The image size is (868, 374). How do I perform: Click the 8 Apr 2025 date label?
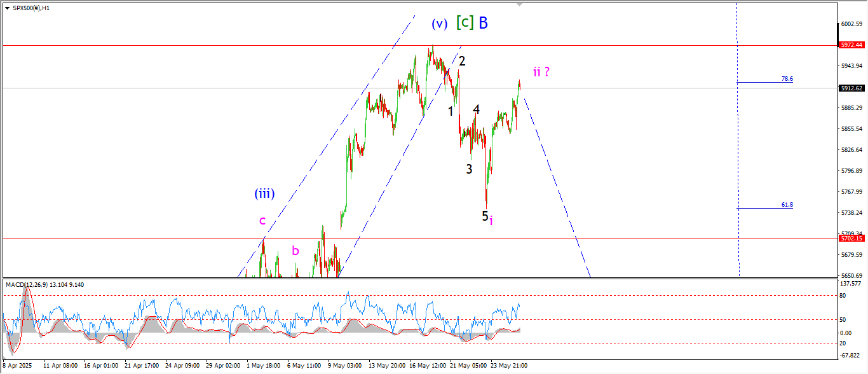pos(17,366)
